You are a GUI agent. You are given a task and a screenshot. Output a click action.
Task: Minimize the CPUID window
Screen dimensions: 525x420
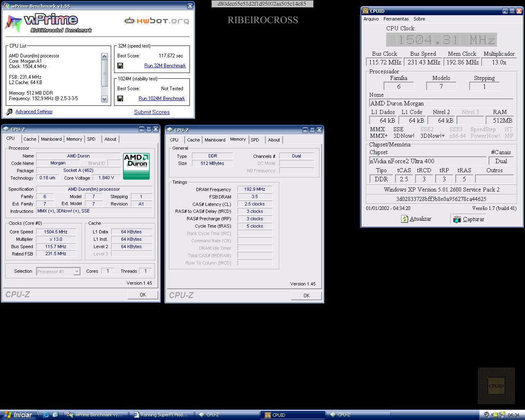[x=505, y=11]
